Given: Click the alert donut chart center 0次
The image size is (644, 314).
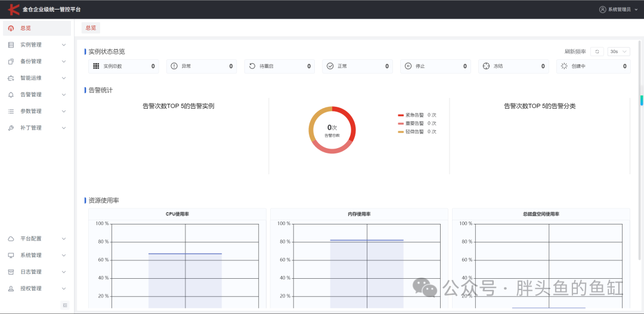Looking at the screenshot, I should coord(332,128).
